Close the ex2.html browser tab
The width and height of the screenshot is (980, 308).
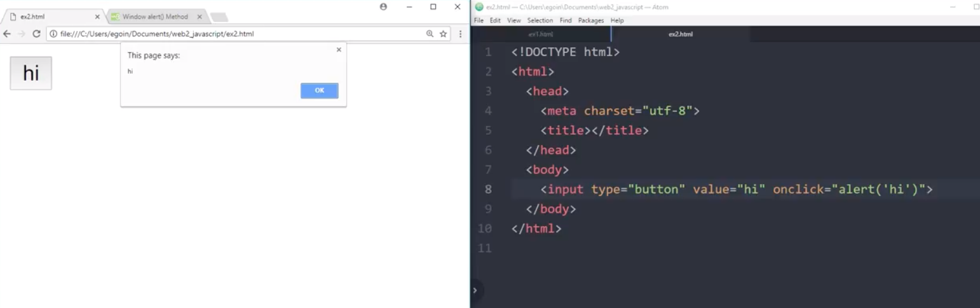[97, 17]
